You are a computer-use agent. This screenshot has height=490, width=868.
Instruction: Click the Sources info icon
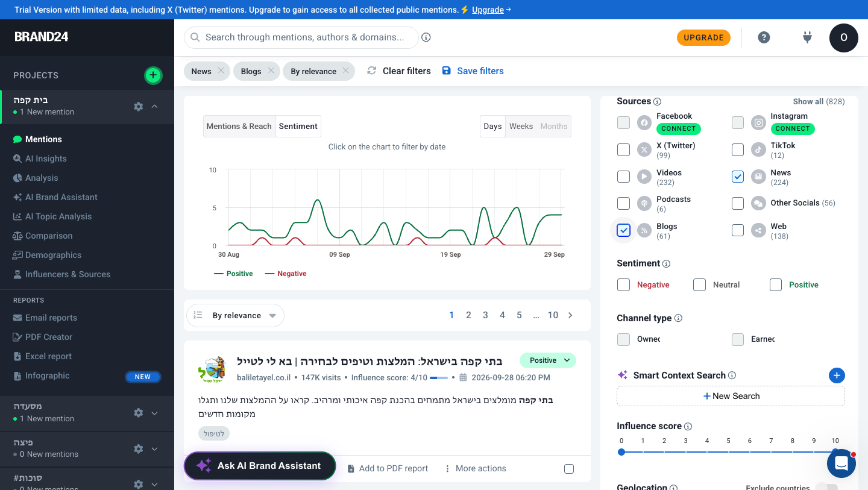pyautogui.click(x=658, y=102)
